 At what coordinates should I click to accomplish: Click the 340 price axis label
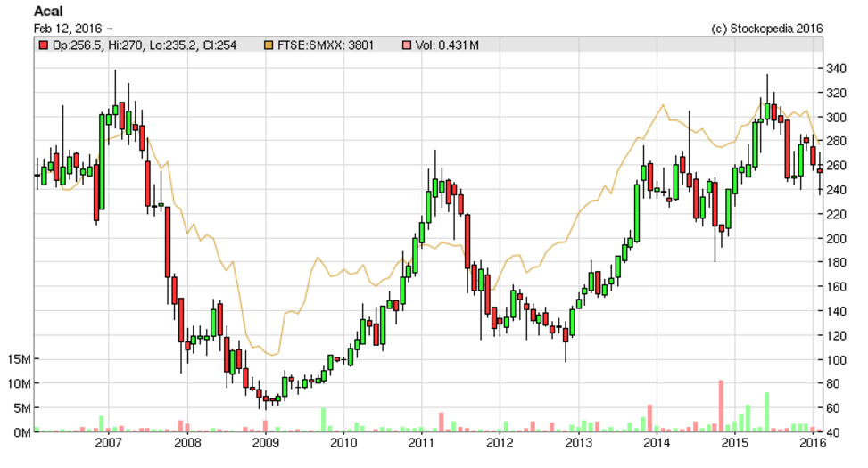pyautogui.click(x=837, y=69)
